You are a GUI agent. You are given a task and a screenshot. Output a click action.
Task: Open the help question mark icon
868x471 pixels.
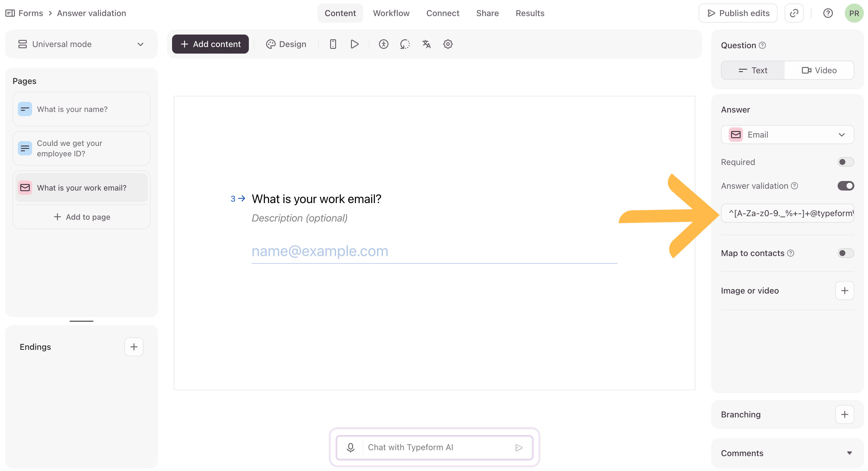click(828, 13)
